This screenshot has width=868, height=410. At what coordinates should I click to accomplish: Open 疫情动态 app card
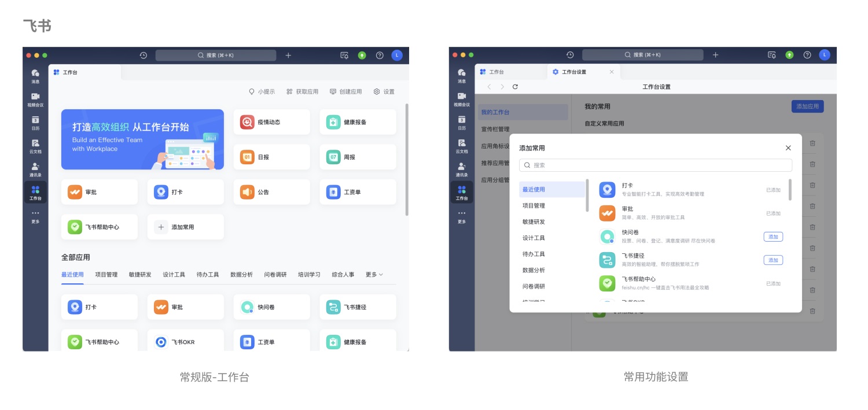pyautogui.click(x=272, y=122)
